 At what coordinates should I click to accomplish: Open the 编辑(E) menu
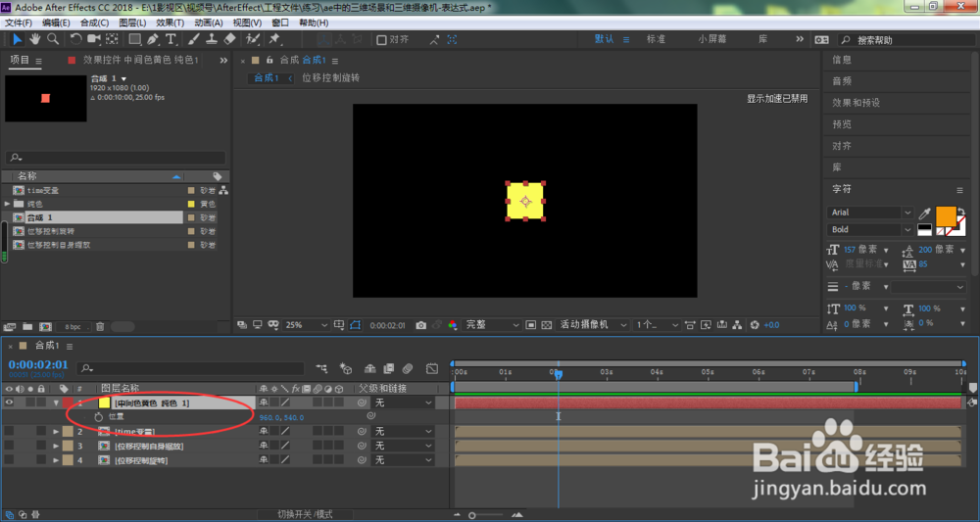pos(56,23)
